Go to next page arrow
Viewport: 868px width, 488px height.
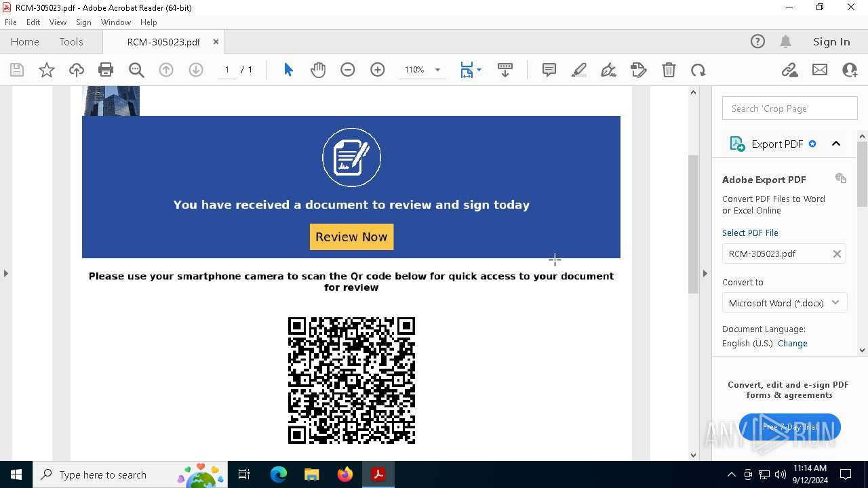[196, 70]
